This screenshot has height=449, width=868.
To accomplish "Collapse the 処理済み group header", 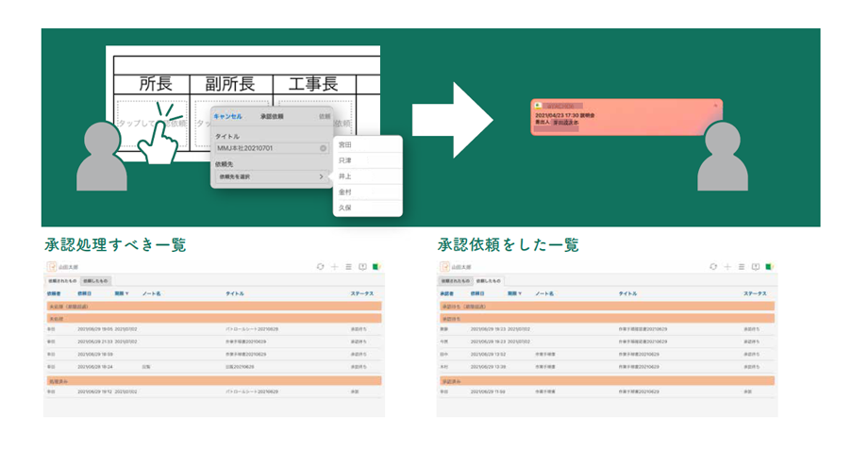I will (x=215, y=381).
